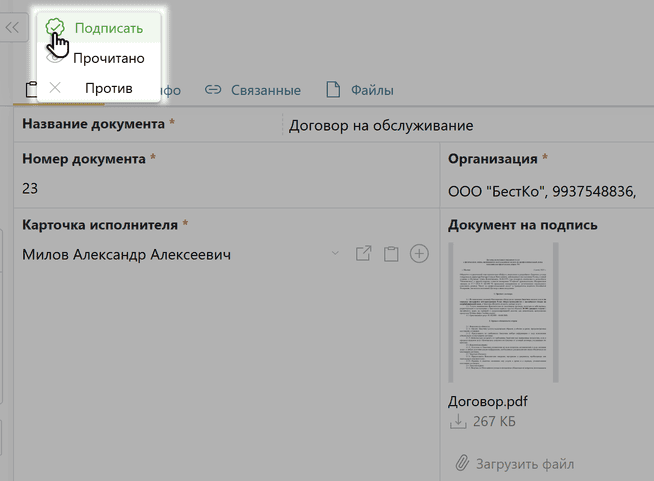Open the Файлы tab
This screenshot has width=654, height=481.
pos(371,90)
